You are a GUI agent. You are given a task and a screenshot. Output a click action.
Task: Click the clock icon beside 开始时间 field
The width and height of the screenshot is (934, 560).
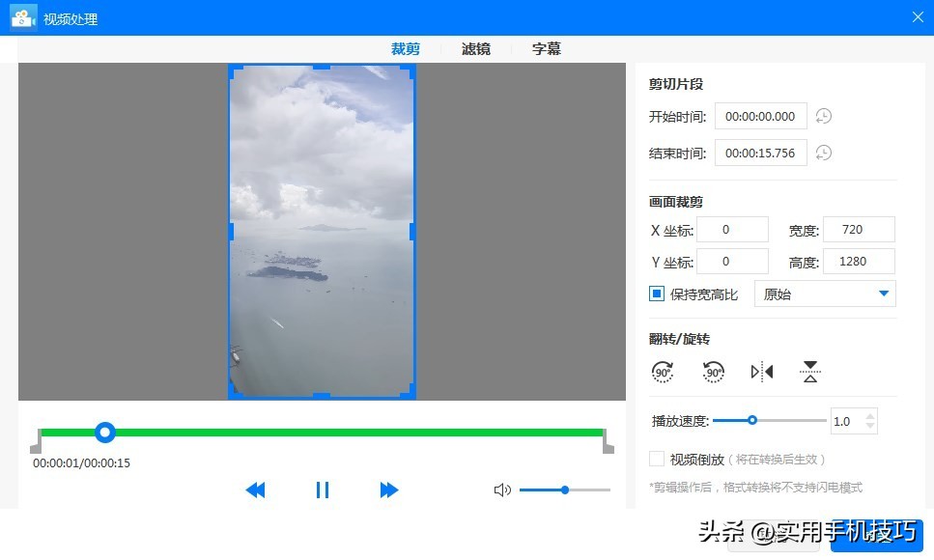(822, 116)
